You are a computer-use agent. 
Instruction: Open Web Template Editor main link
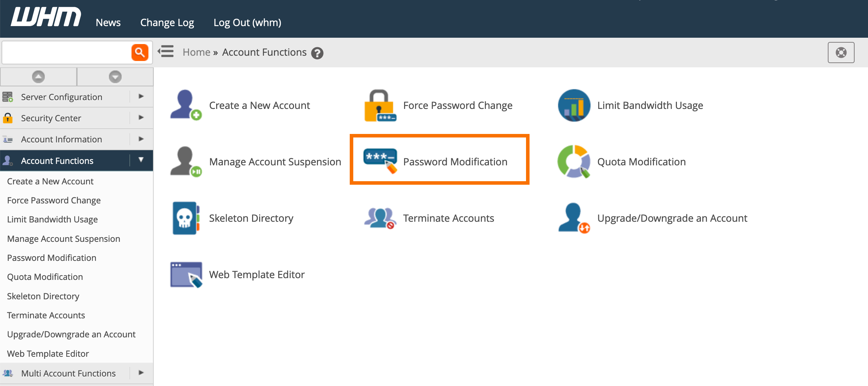click(x=257, y=275)
